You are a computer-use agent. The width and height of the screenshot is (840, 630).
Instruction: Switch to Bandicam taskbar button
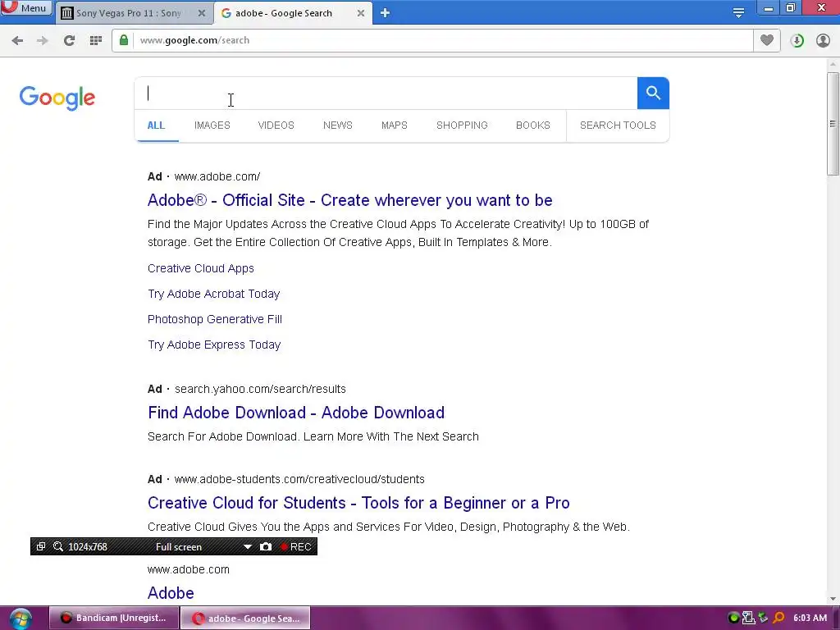coord(114,618)
